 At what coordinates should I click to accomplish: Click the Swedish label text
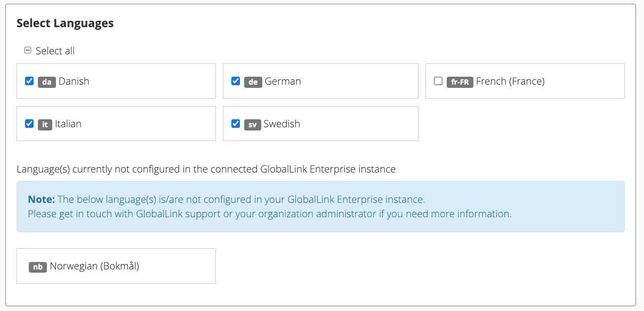tap(282, 124)
